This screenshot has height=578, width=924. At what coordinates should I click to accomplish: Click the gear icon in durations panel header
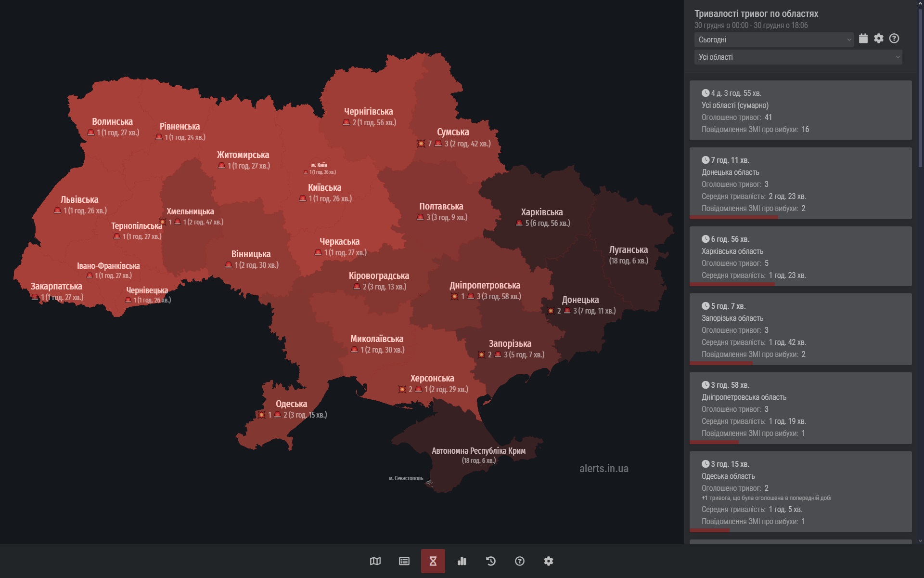[879, 39]
